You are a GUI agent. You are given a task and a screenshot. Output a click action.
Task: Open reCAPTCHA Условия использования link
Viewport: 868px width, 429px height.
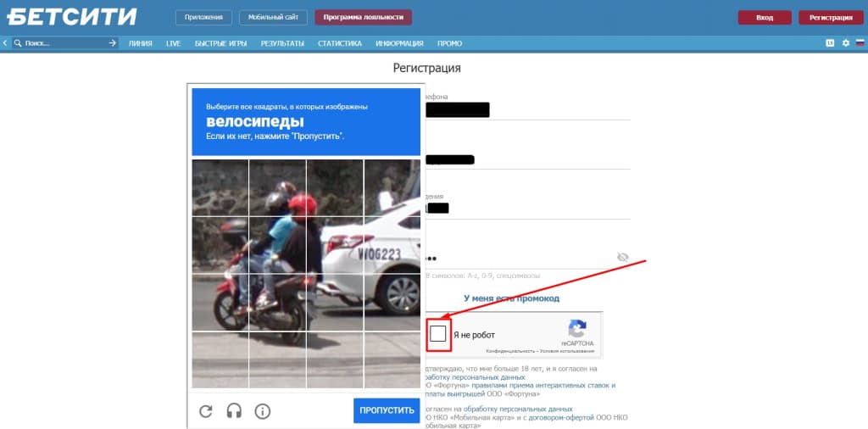point(565,352)
